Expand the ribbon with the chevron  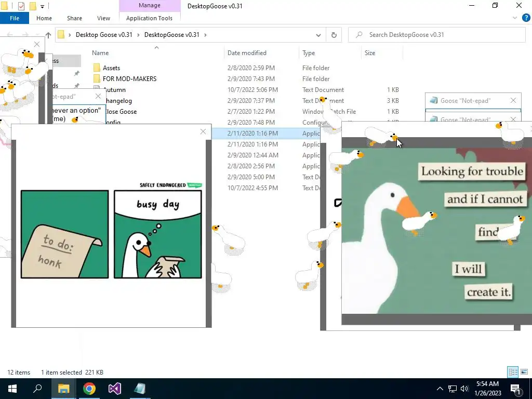515,18
